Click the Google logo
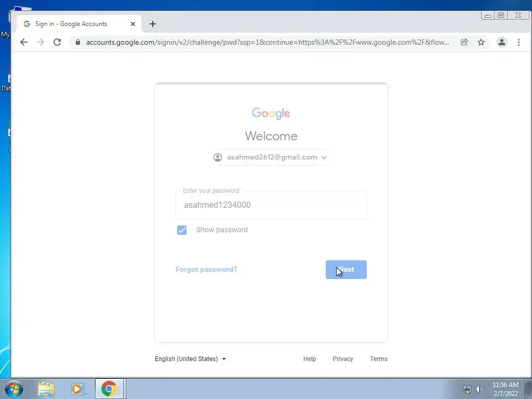The image size is (532, 399). pos(271,113)
